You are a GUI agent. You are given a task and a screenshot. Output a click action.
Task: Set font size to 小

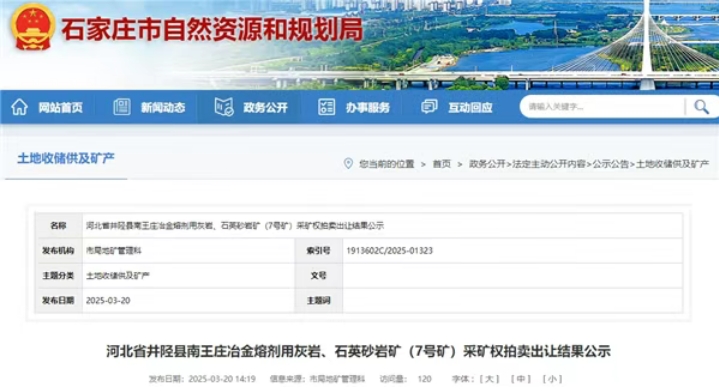point(553,379)
